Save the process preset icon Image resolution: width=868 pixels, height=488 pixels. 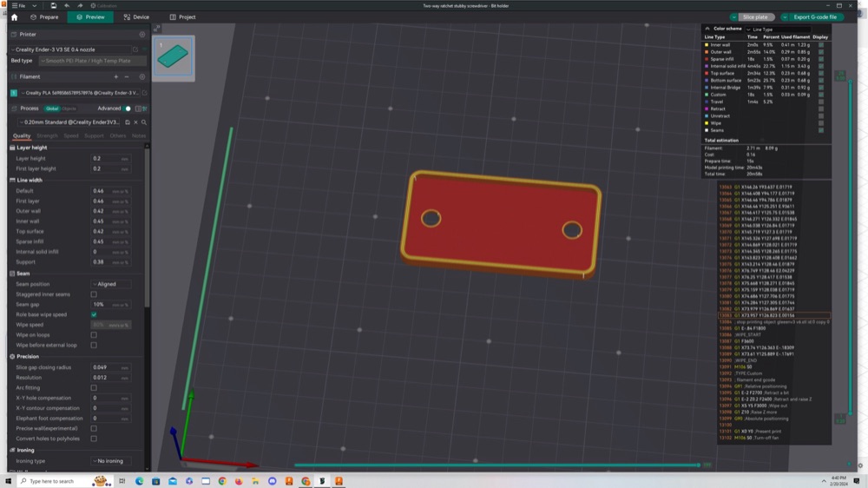(x=128, y=122)
